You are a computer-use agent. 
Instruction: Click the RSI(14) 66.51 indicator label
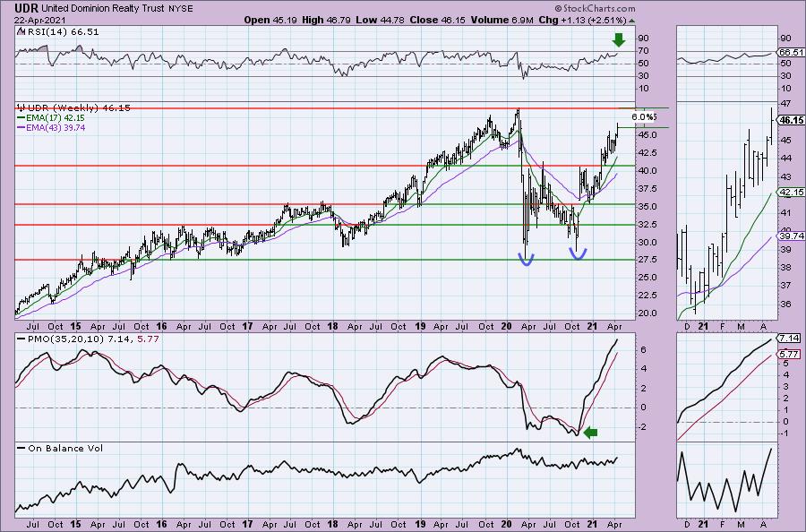[x=63, y=32]
